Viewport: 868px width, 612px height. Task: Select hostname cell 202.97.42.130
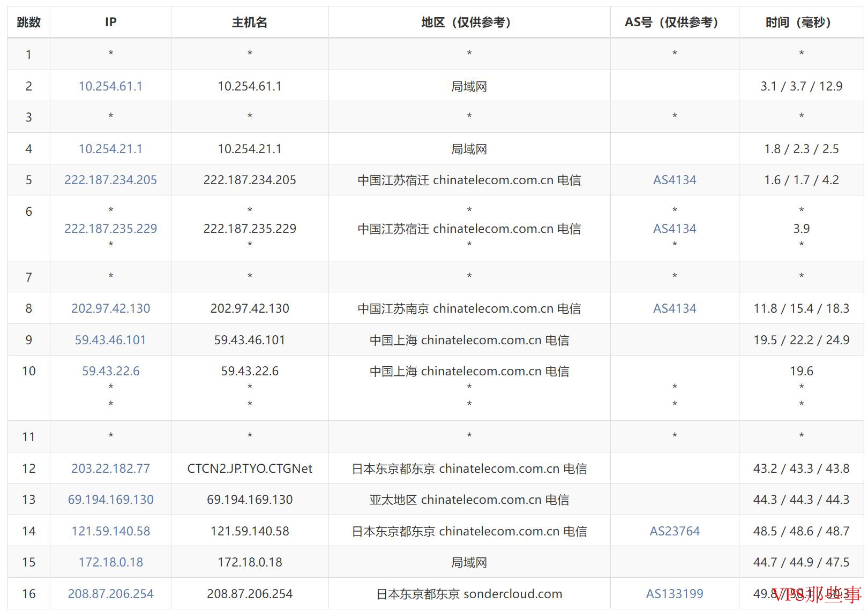coord(250,308)
